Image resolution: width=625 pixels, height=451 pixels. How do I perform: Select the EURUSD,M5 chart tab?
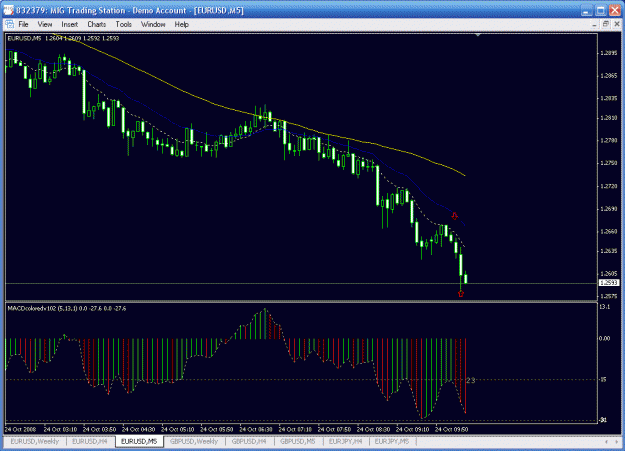tap(139, 441)
